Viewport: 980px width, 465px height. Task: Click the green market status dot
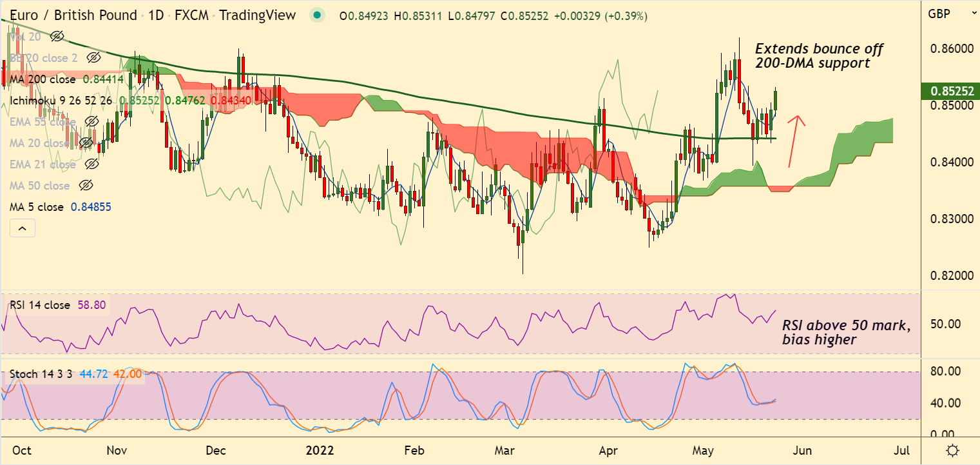pos(316,15)
